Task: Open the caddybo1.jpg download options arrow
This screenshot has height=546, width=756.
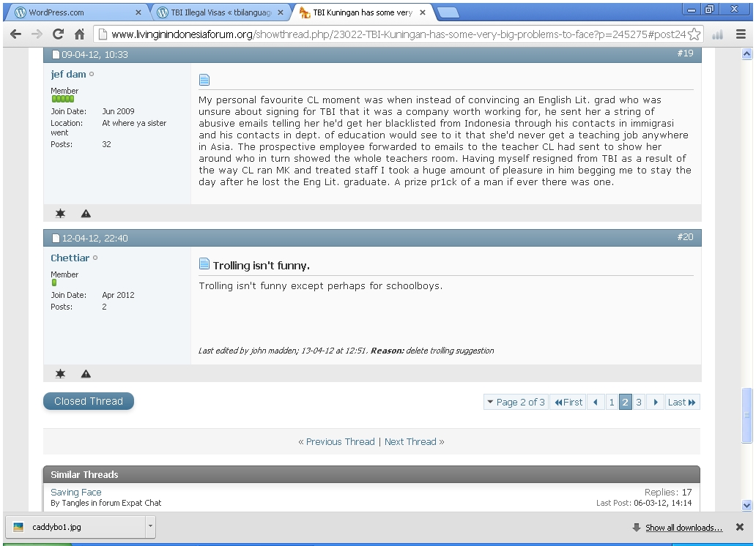Action: coord(150,526)
